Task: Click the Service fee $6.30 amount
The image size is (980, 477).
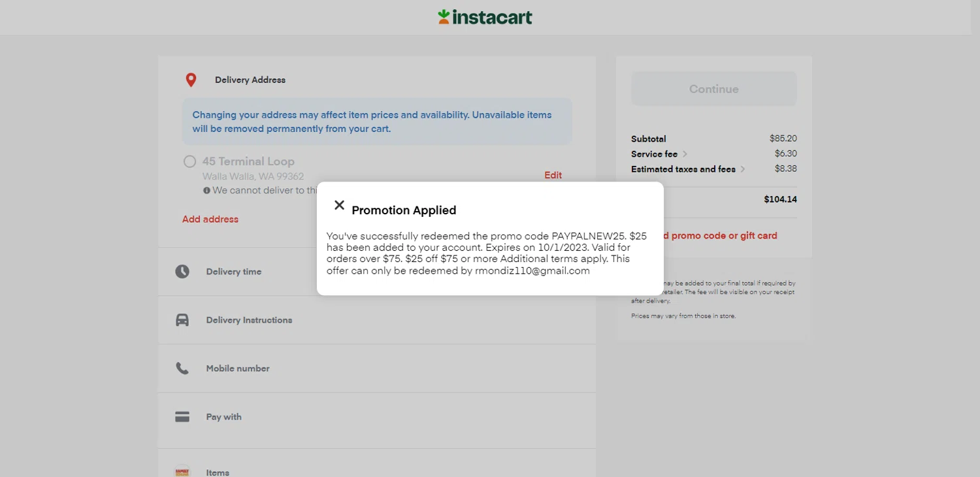Action: coord(786,154)
